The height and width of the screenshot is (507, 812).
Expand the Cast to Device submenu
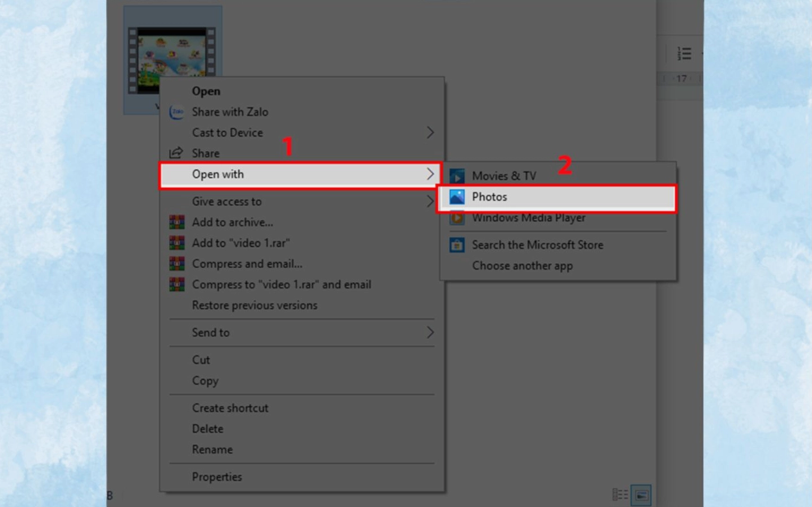tap(227, 132)
